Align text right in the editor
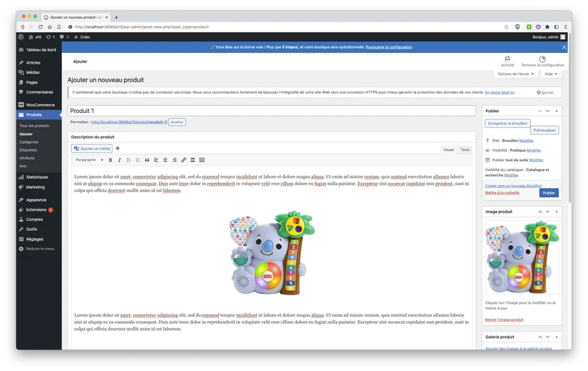588x371 pixels. [x=174, y=160]
